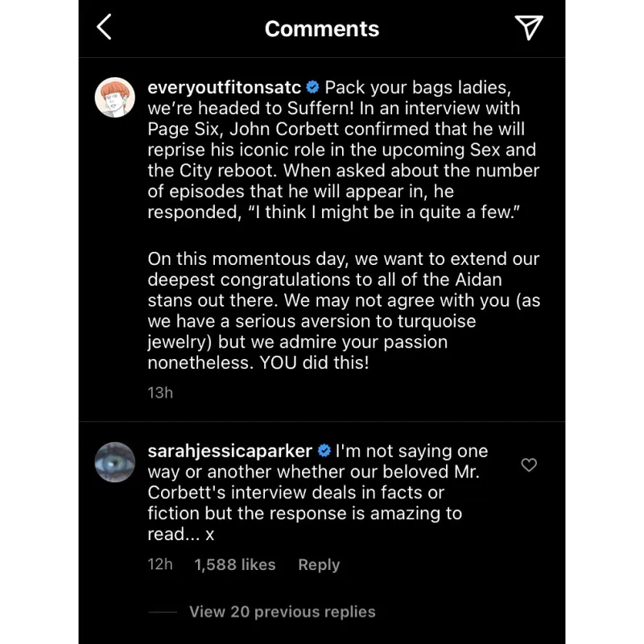Expand View 20 previous replies

pyautogui.click(x=282, y=612)
